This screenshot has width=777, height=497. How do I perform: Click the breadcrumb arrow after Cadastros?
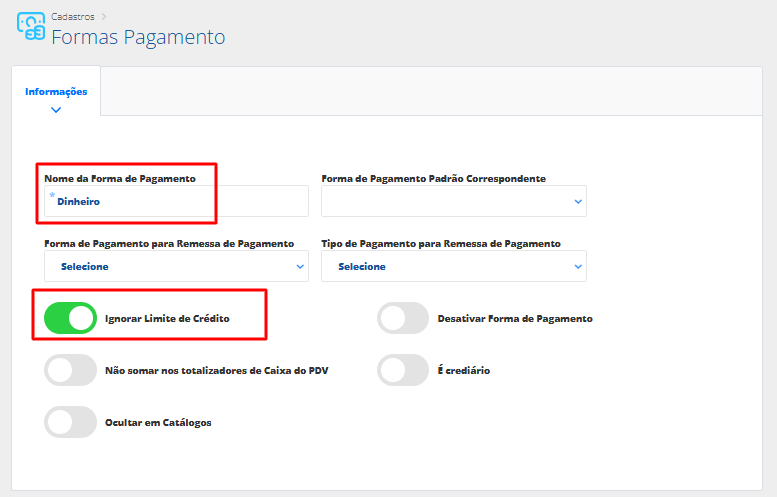pos(104,16)
